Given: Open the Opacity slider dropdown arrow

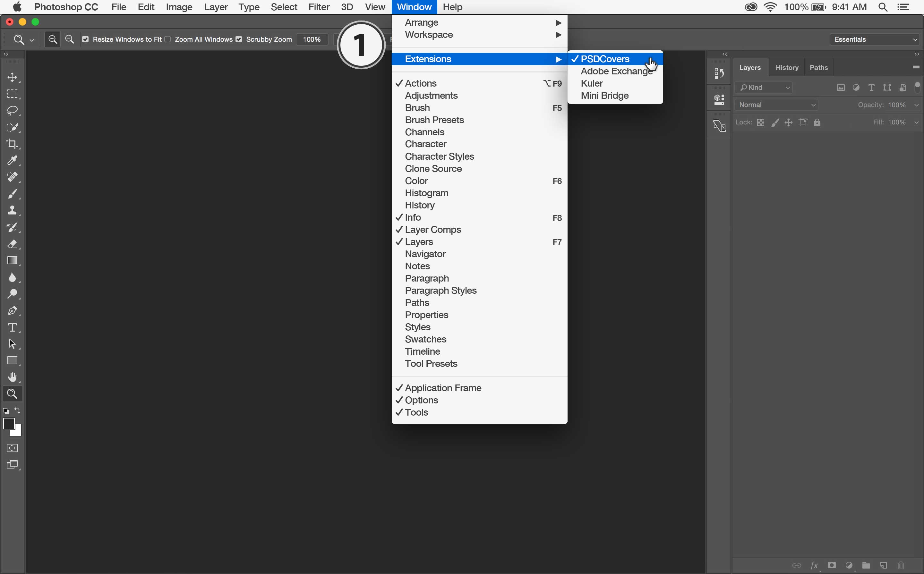Looking at the screenshot, I should click(916, 105).
